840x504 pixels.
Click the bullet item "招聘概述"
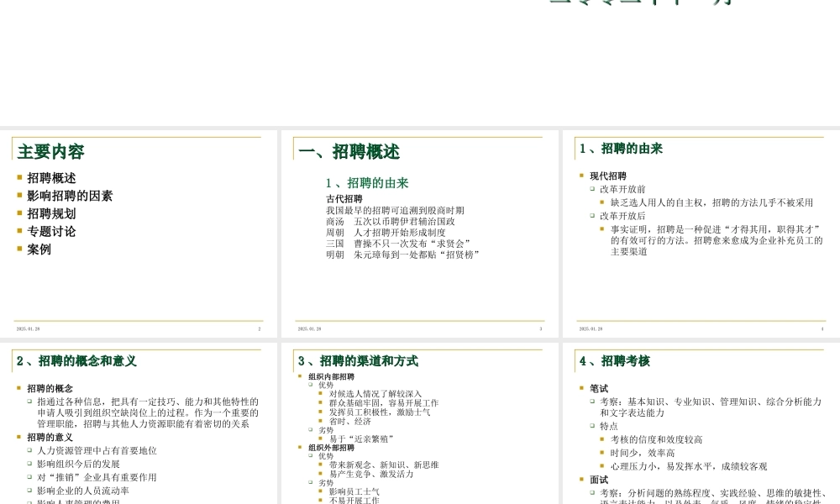[x=50, y=178]
